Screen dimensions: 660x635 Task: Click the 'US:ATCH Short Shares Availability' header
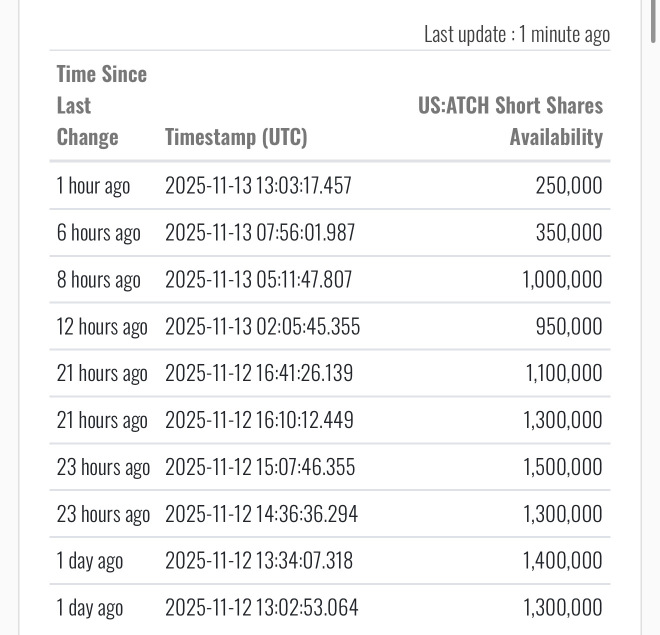click(x=510, y=121)
